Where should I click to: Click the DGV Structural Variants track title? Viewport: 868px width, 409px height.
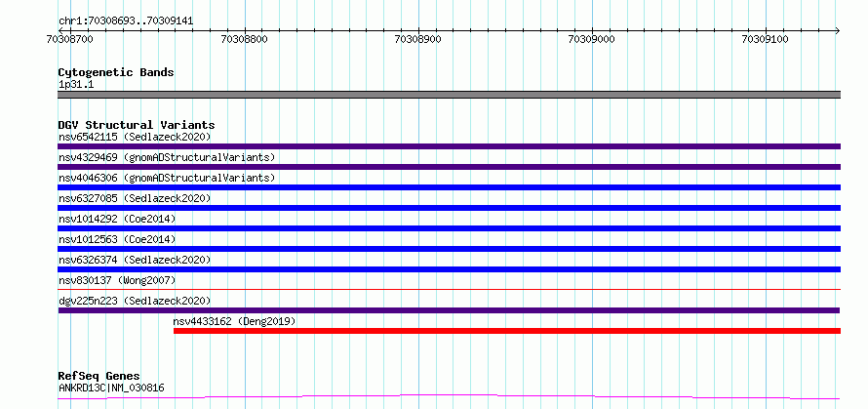point(137,125)
